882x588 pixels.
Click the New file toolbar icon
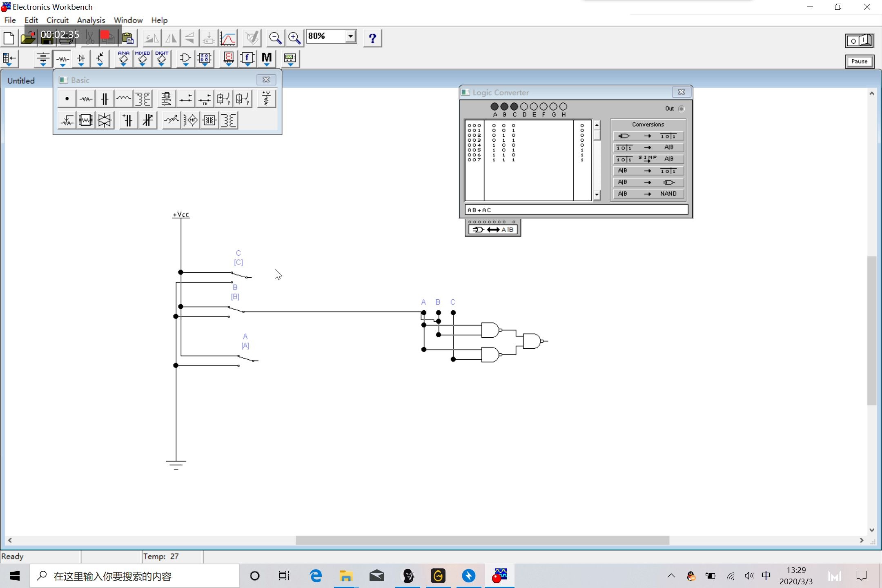coord(9,38)
